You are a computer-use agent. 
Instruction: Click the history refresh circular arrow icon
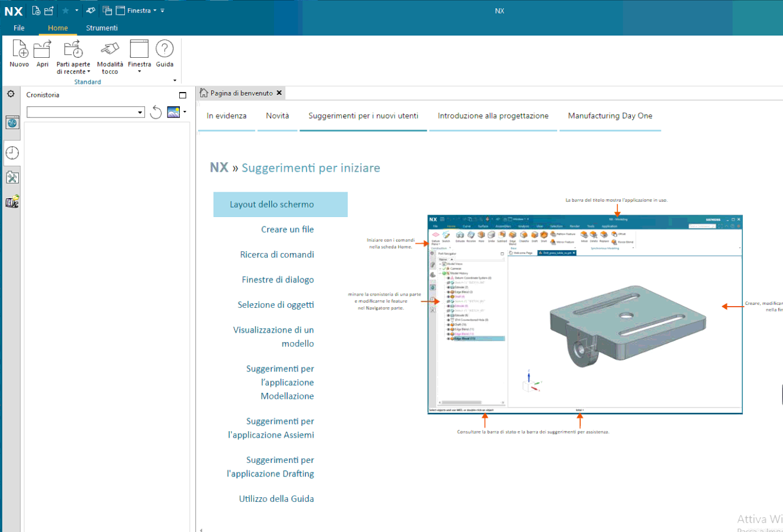tap(156, 112)
